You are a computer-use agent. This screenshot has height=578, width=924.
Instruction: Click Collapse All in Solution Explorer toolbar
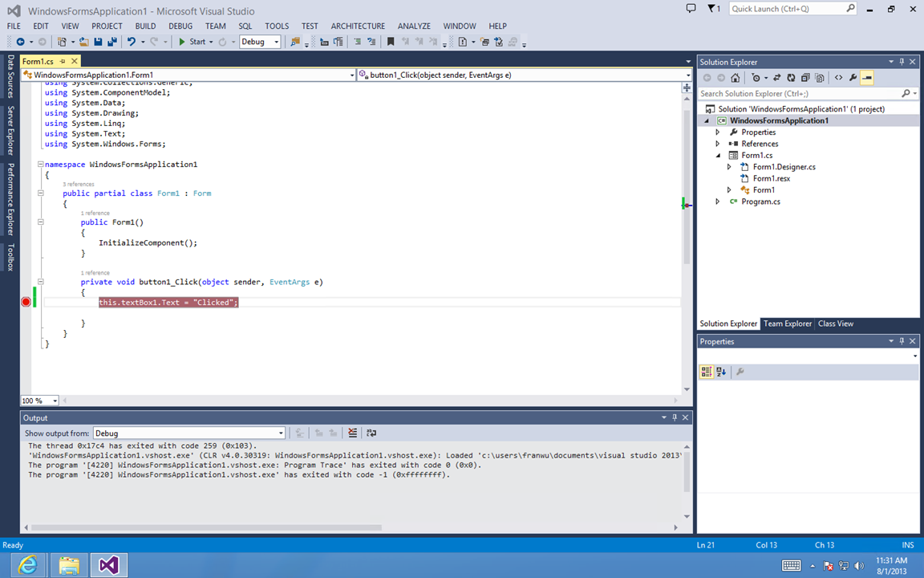tap(805, 78)
